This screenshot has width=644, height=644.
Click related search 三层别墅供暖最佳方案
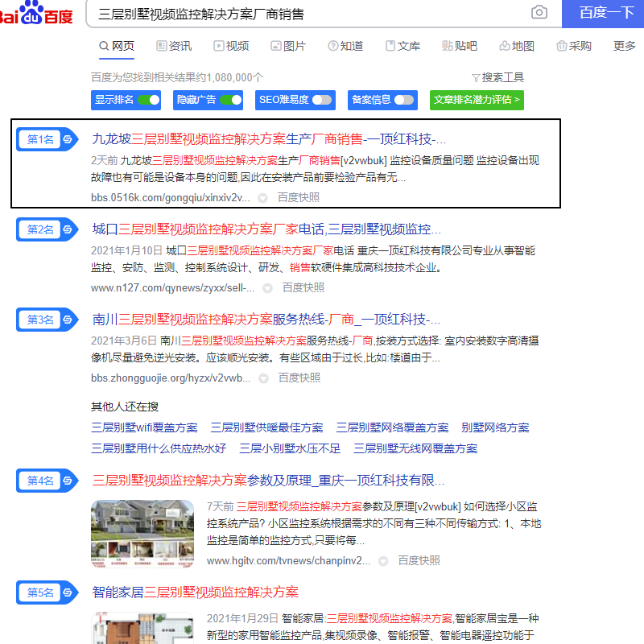click(267, 428)
